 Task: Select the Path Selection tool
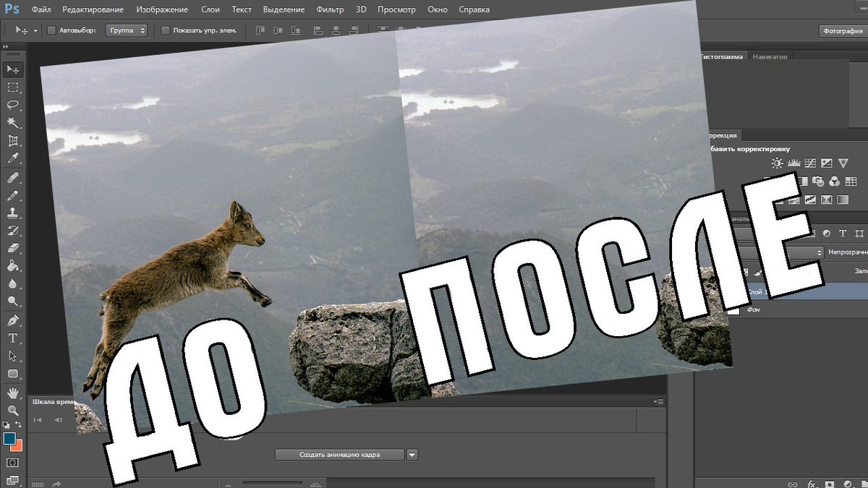[x=13, y=356]
